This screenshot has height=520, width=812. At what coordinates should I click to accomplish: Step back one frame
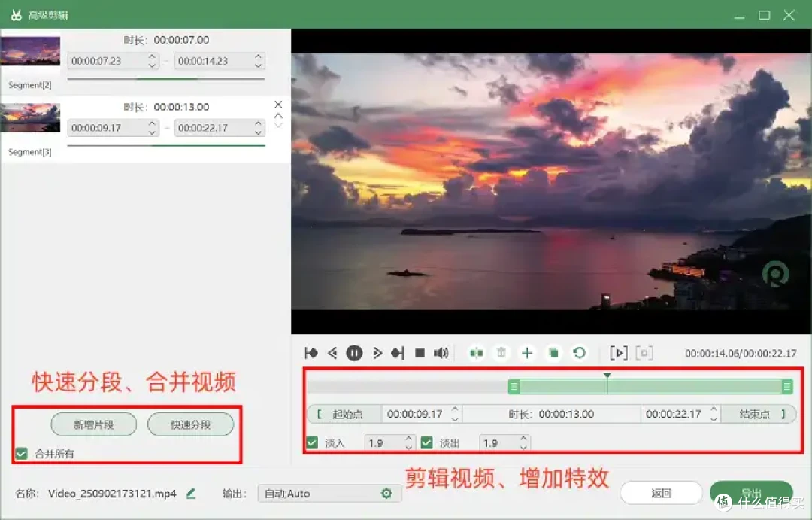point(332,353)
